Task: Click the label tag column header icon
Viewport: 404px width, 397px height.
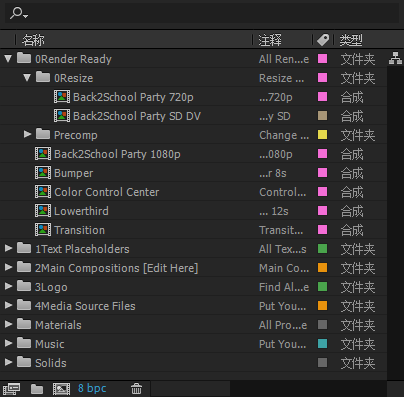Action: 323,40
